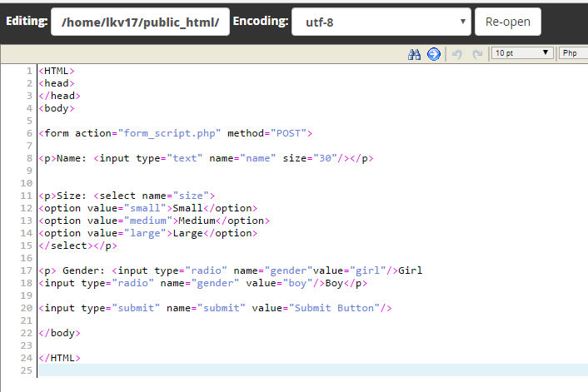Image resolution: width=588 pixels, height=392 pixels.
Task: Click the "Submit Button" value on line 20
Action: tap(335, 308)
